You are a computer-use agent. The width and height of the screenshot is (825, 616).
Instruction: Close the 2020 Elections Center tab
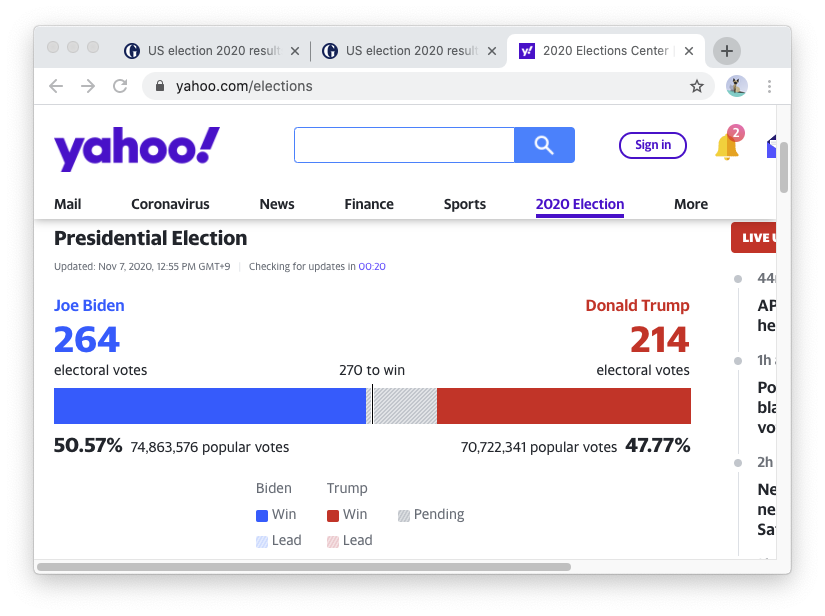click(x=689, y=51)
